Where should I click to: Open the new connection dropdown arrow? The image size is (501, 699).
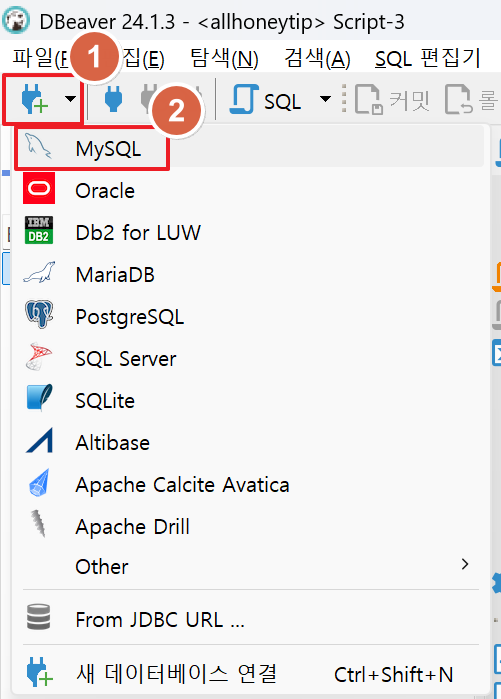point(70,99)
